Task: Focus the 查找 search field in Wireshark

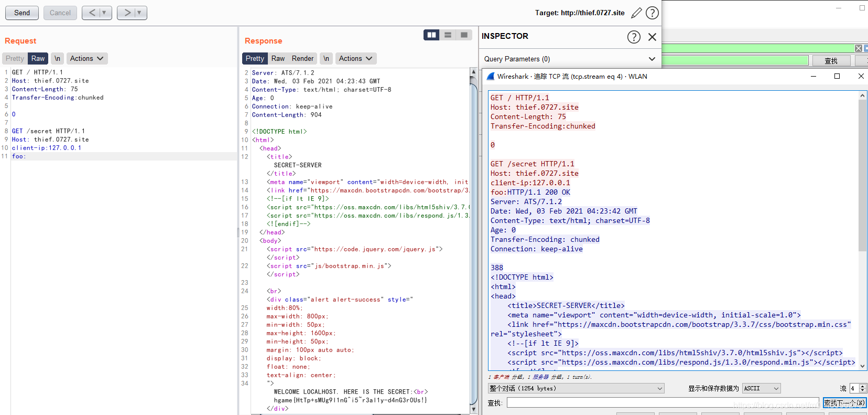Action: (x=663, y=403)
